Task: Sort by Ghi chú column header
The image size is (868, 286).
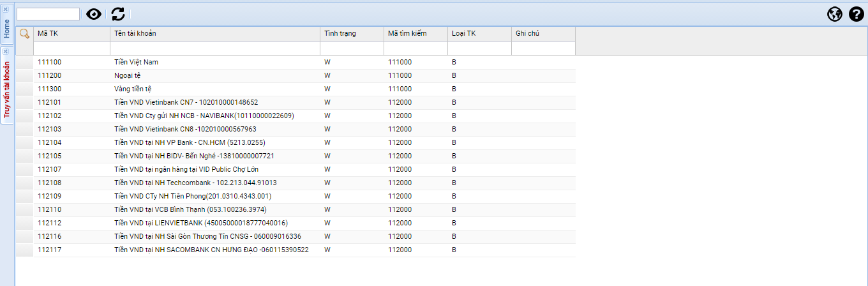Action: (x=543, y=34)
